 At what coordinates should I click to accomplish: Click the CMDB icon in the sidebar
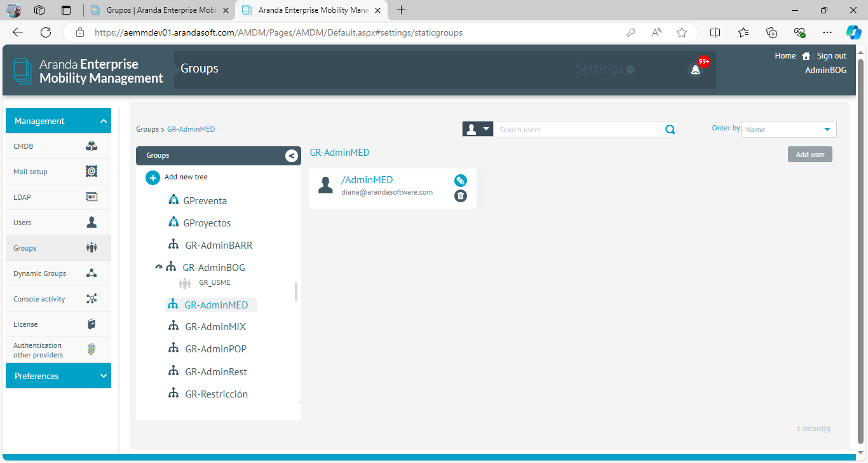click(92, 146)
